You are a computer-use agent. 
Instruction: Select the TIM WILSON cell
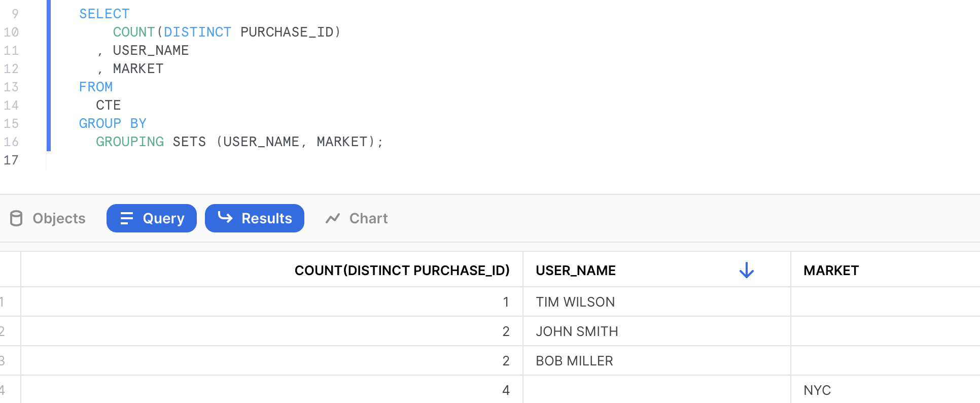(575, 302)
